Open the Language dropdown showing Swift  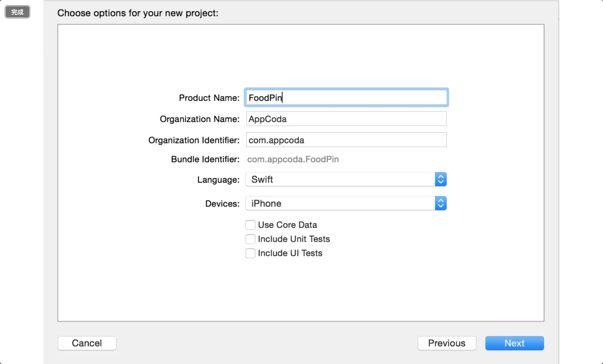coord(340,180)
